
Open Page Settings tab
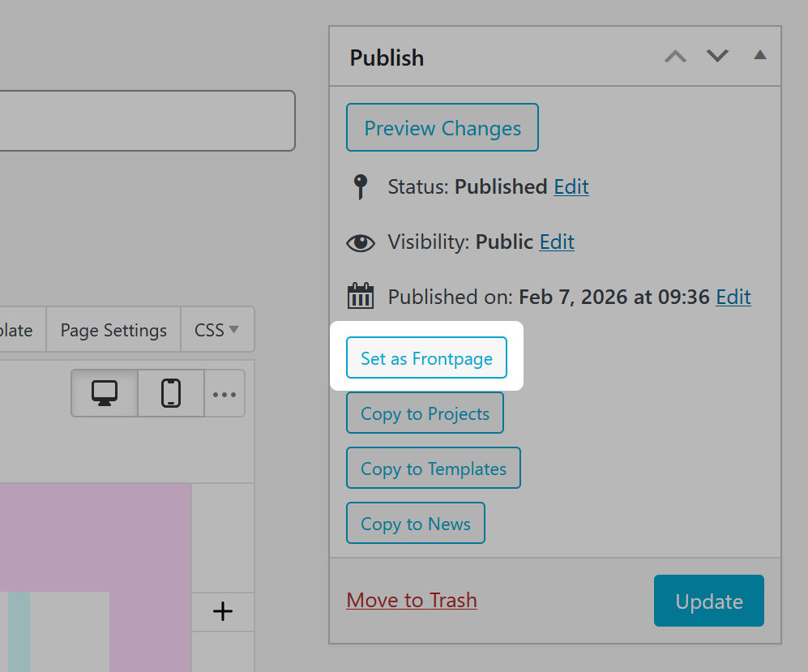tap(113, 330)
